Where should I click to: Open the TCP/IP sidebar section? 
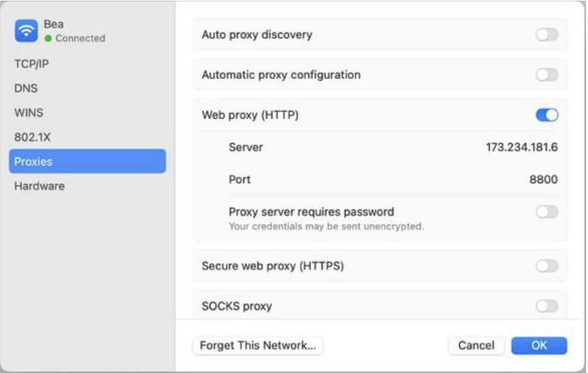click(31, 64)
